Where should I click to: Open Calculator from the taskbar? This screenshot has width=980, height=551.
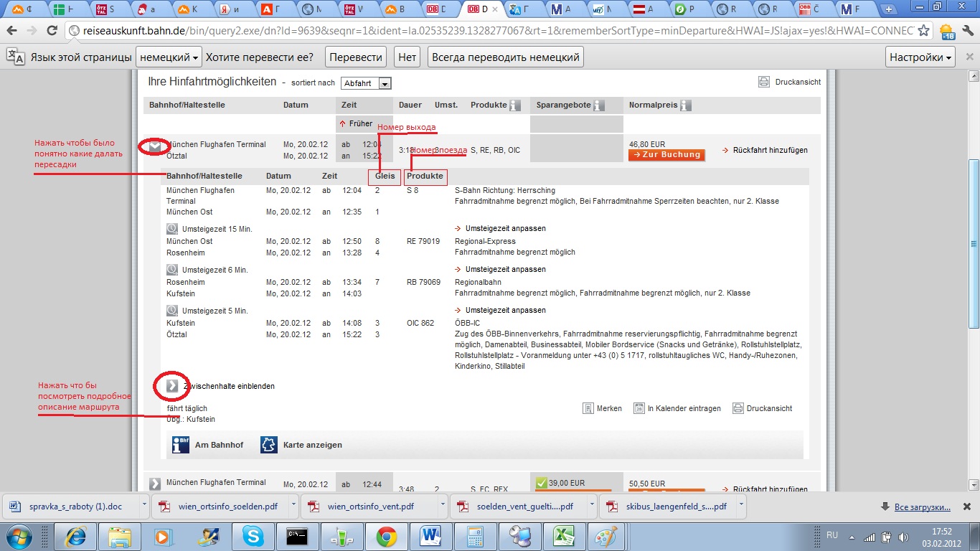474,535
